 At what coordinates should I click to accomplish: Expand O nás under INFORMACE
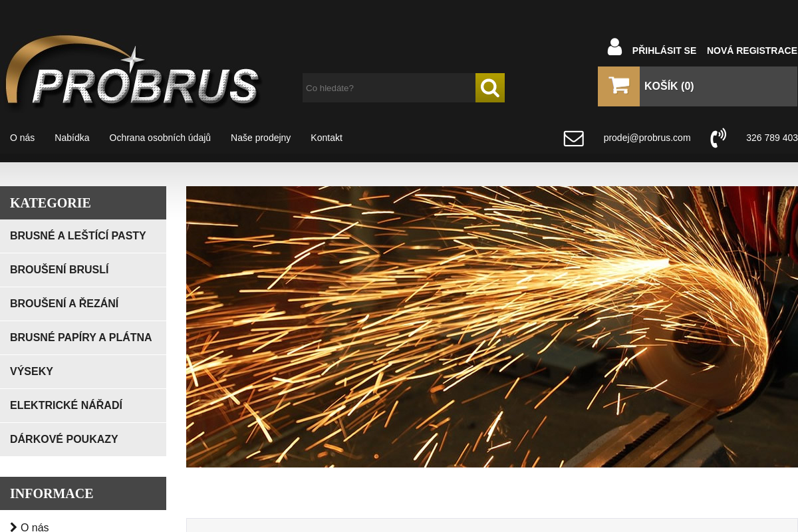click(x=35, y=527)
